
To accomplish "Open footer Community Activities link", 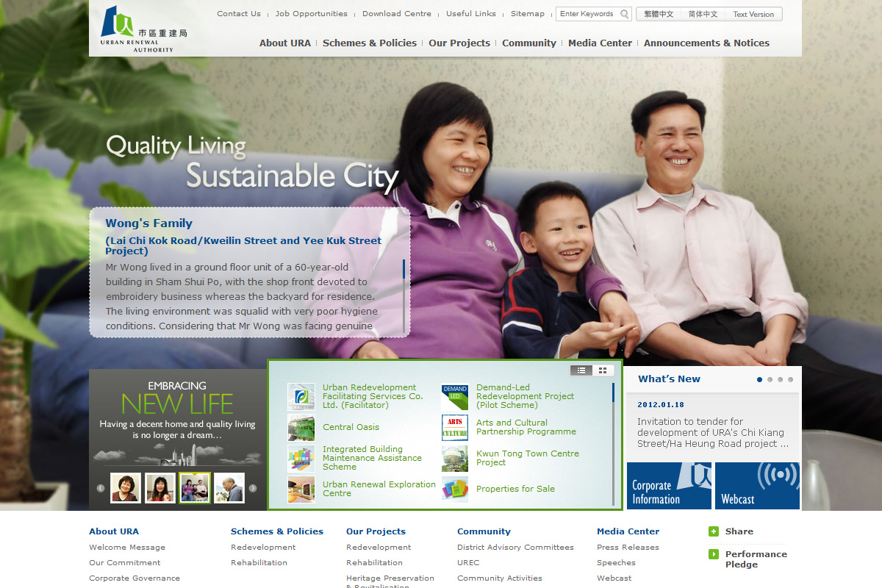I will tap(500, 578).
